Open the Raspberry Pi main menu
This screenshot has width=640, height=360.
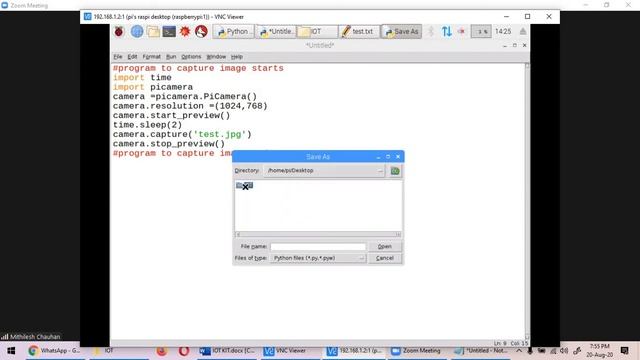pyautogui.click(x=119, y=31)
